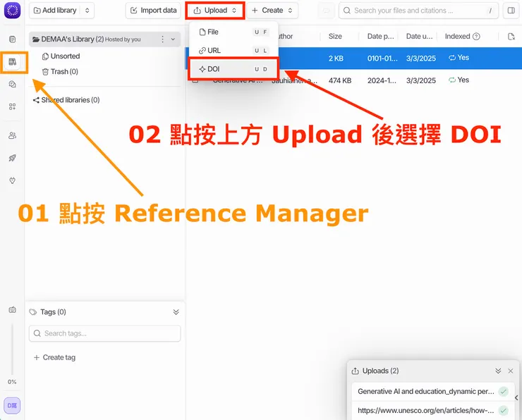Click the sync icon in the 474 KB row
522x420 pixels.
451,80
